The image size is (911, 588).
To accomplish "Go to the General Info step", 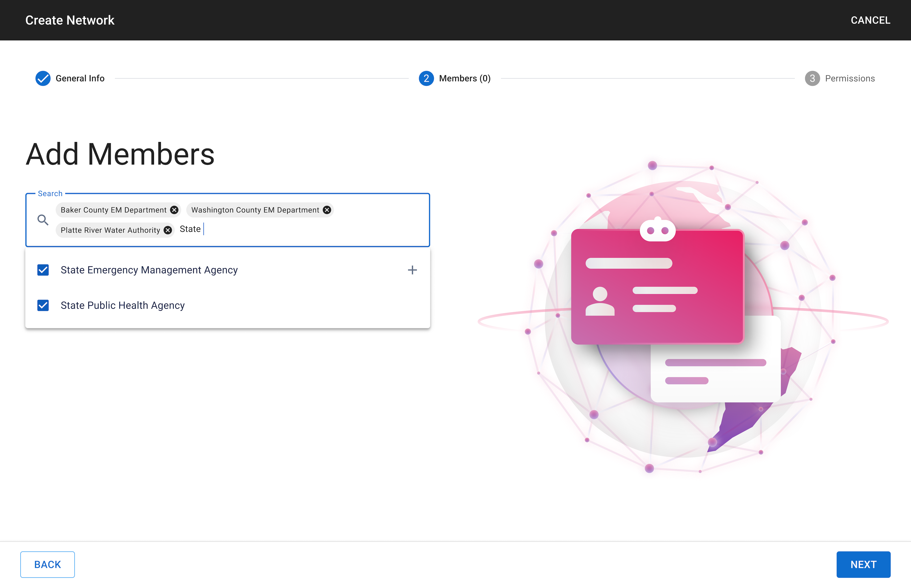I will [x=70, y=78].
